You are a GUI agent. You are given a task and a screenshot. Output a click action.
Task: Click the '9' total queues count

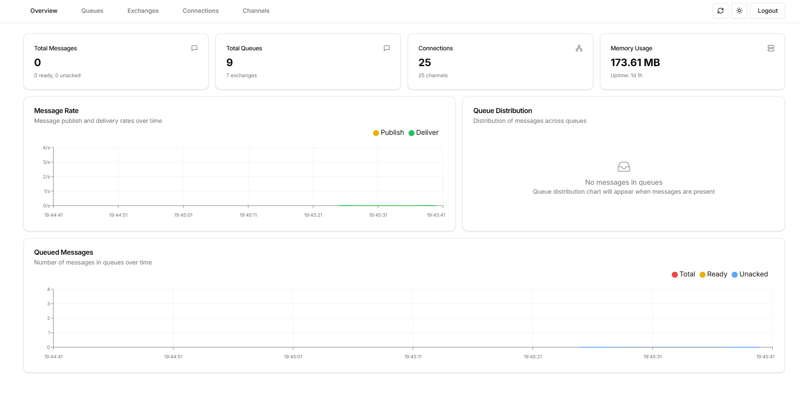(x=230, y=63)
